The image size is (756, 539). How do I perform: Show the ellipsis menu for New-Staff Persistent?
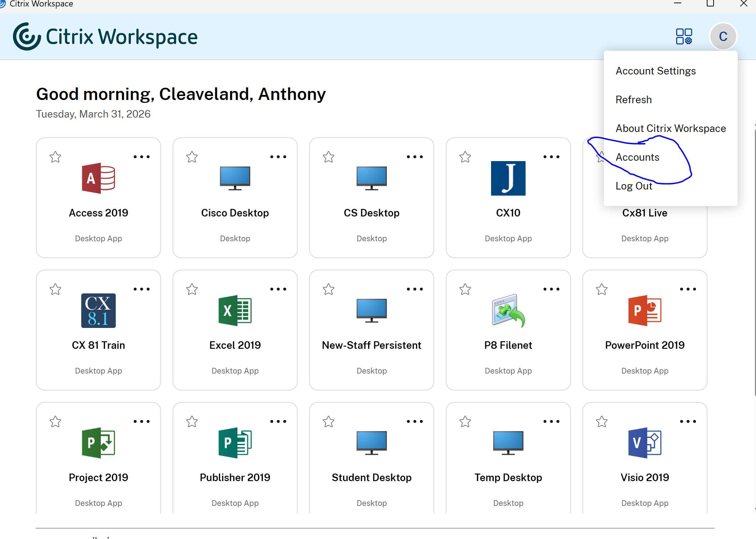tap(414, 289)
